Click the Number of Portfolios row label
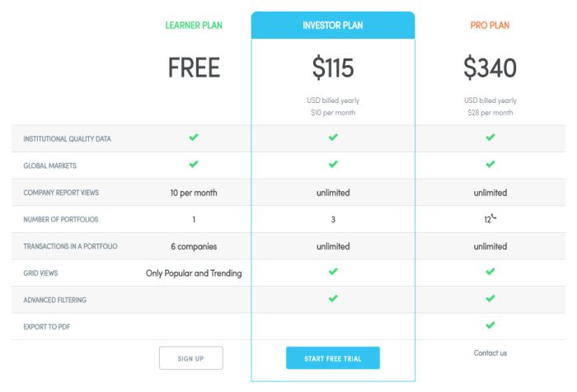Screen dimensions: 577x392 click(x=61, y=220)
